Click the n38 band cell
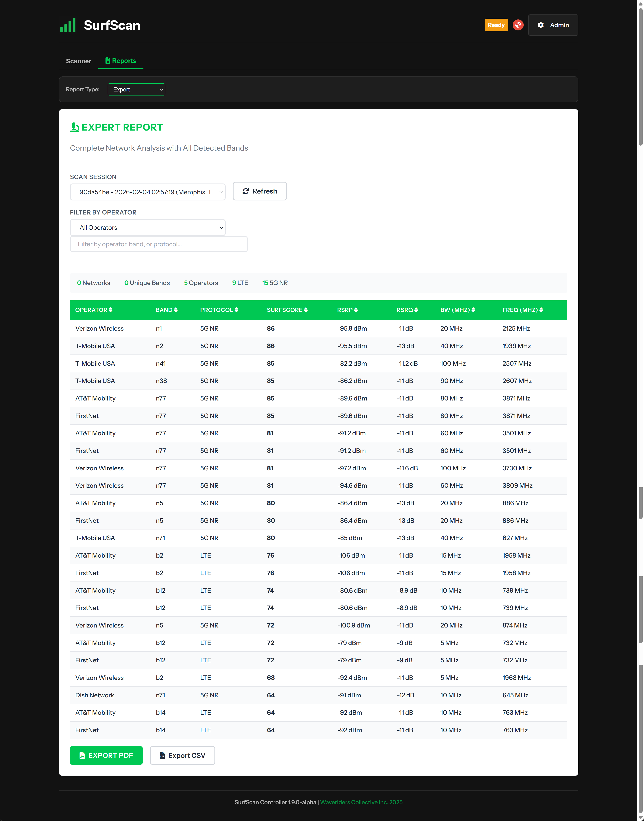This screenshot has width=644, height=821. pyautogui.click(x=161, y=381)
